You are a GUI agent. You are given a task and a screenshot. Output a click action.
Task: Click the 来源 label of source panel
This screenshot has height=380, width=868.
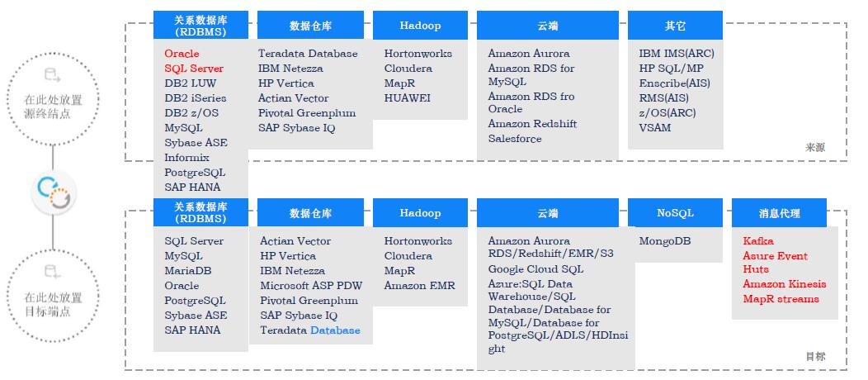point(815,148)
